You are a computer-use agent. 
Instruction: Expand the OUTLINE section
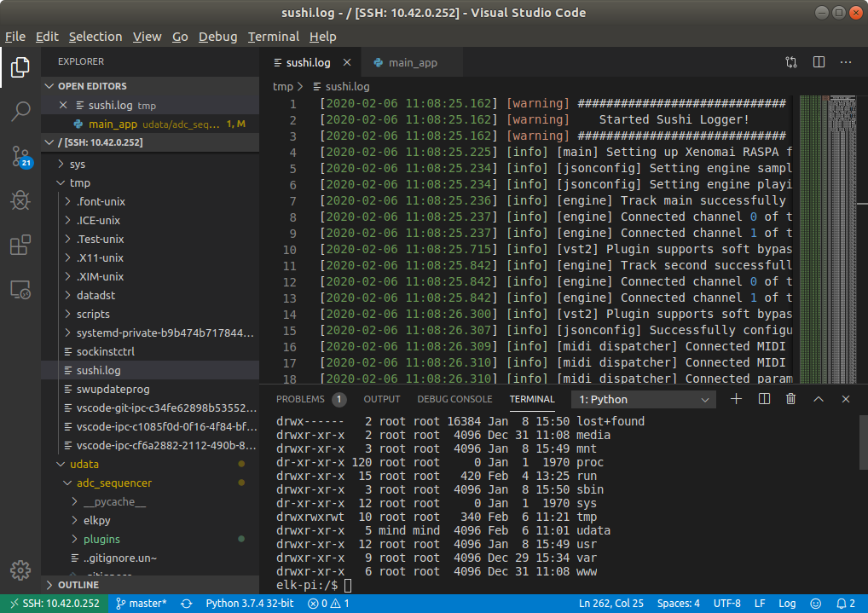[78, 585]
